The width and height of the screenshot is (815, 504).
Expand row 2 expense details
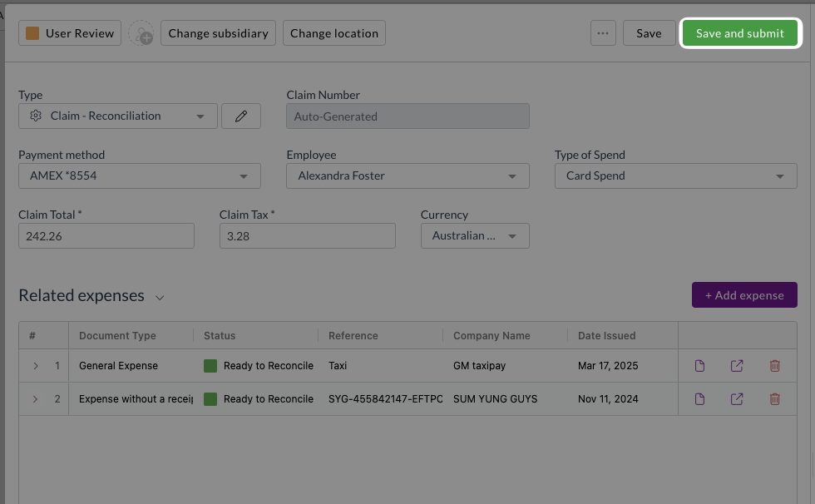tap(35, 399)
